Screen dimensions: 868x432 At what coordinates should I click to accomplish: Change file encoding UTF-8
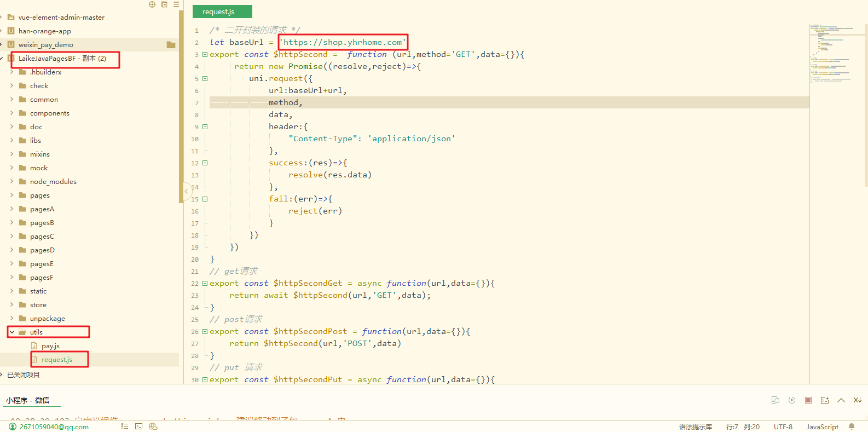tap(783, 427)
